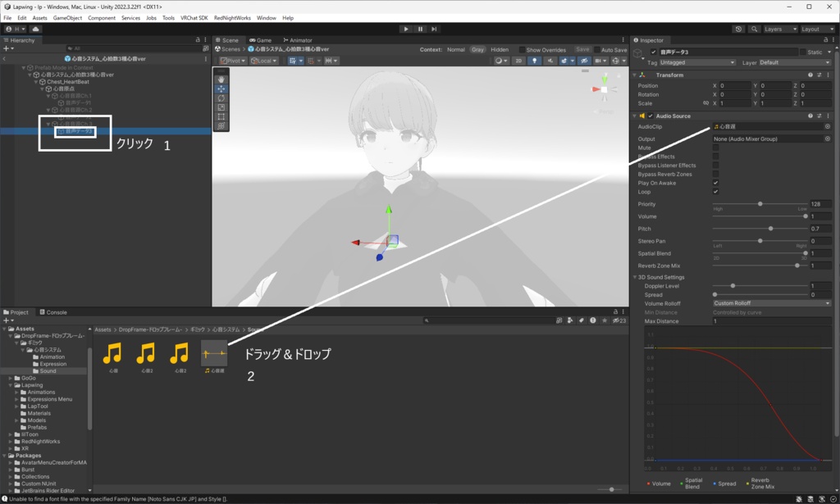Screen dimensions: 840x504
Task: Click the Inspector lock icon
Action: [825, 40]
